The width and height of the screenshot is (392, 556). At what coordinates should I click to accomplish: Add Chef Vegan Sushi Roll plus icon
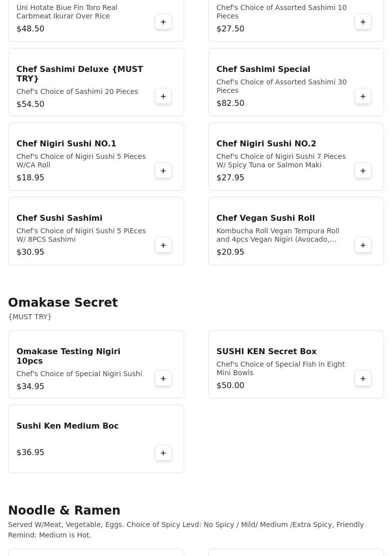point(363,245)
